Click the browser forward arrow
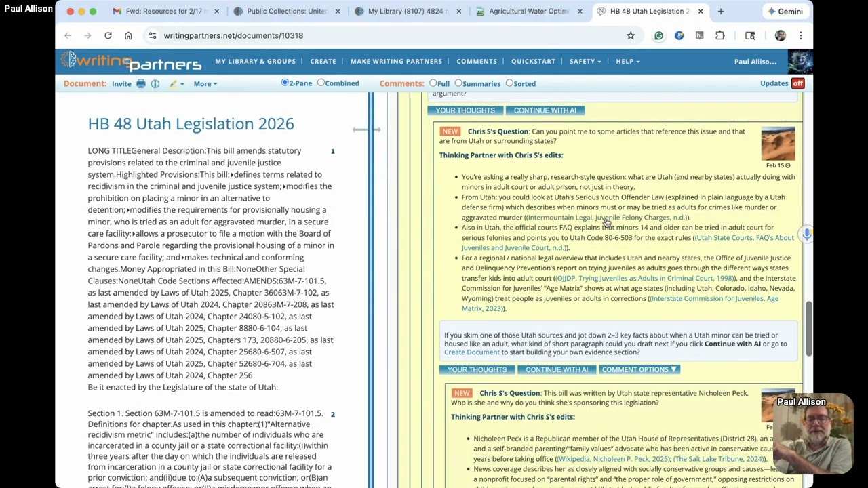The width and height of the screenshot is (868, 488). [87, 35]
